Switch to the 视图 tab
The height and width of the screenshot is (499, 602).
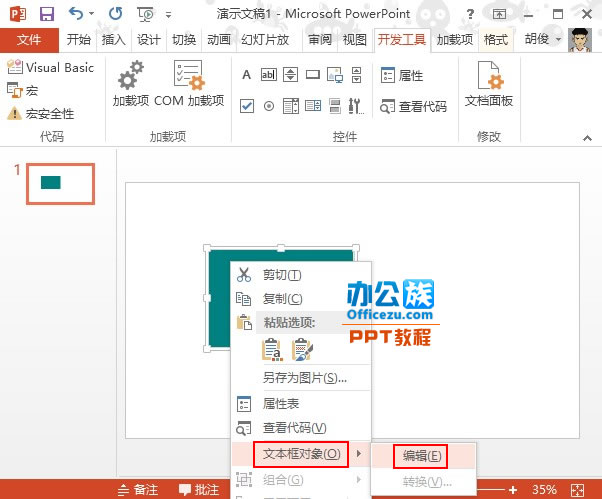[x=355, y=40]
